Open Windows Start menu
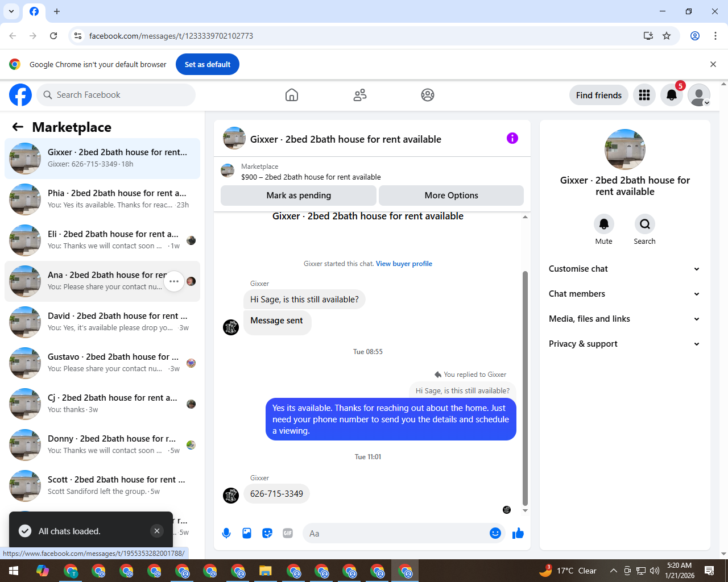Image resolution: width=728 pixels, height=582 pixels. point(14,571)
